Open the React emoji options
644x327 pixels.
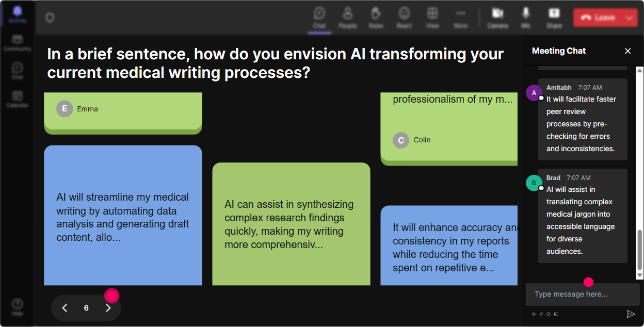404,18
